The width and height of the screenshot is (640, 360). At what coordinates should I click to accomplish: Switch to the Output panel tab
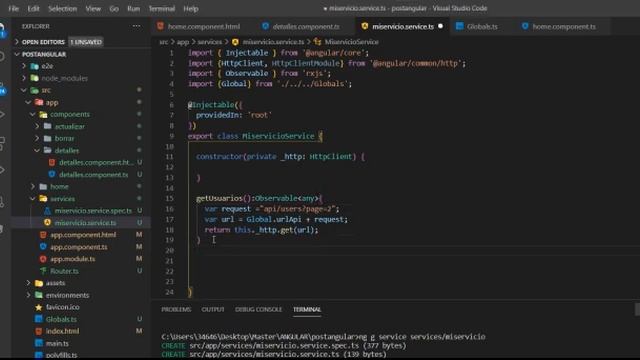click(213, 310)
